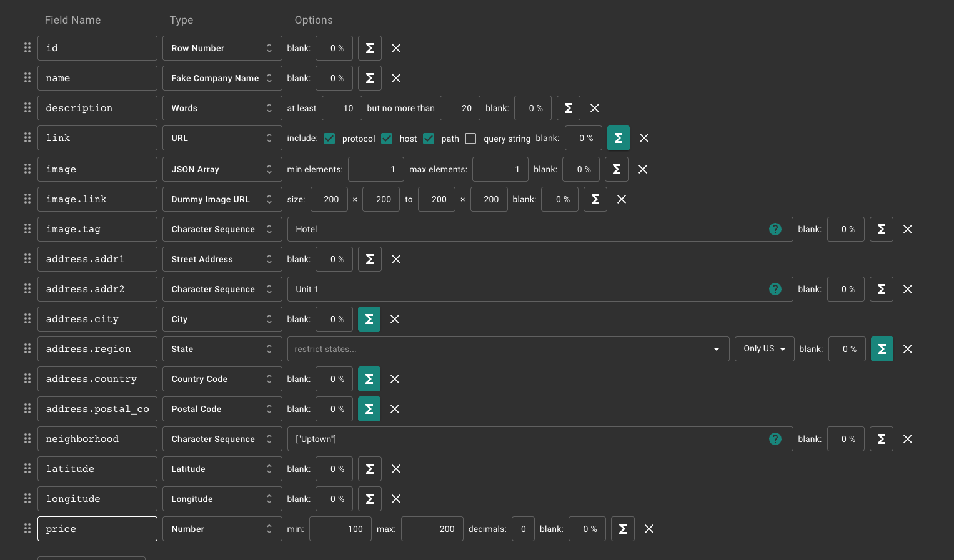Change the Words type selector
Screen dimensions: 954x560
pos(222,108)
